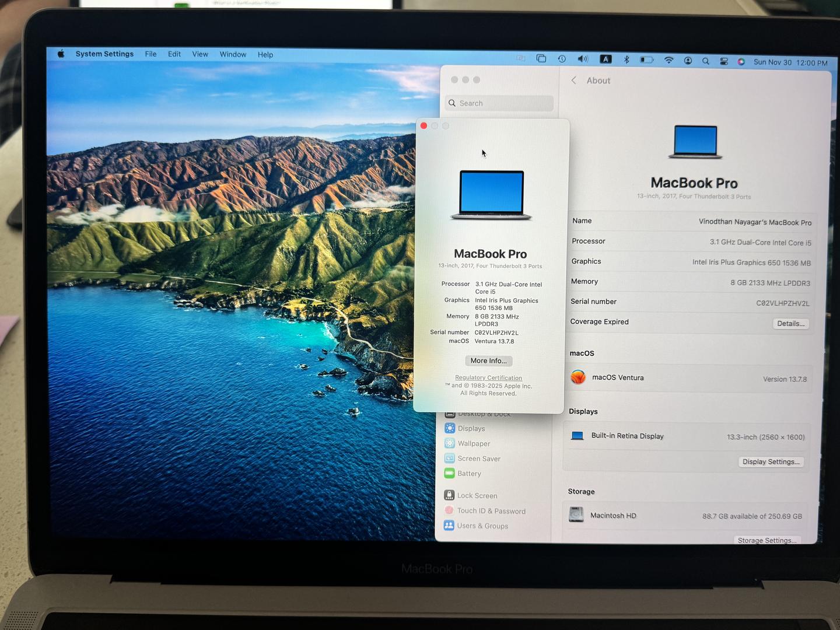The width and height of the screenshot is (840, 630).
Task: Click the MacBook image in About pane
Action: click(695, 142)
